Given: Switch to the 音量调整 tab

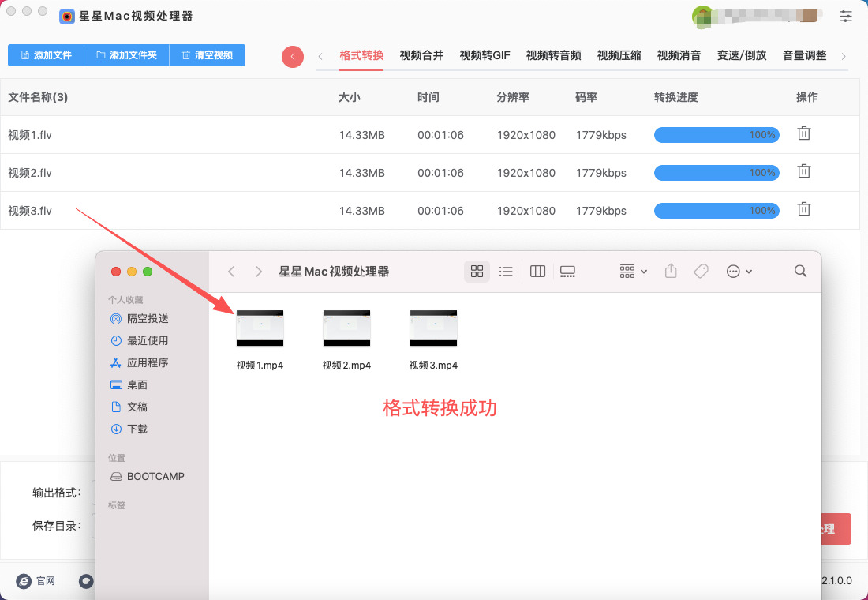Looking at the screenshot, I should click(804, 55).
